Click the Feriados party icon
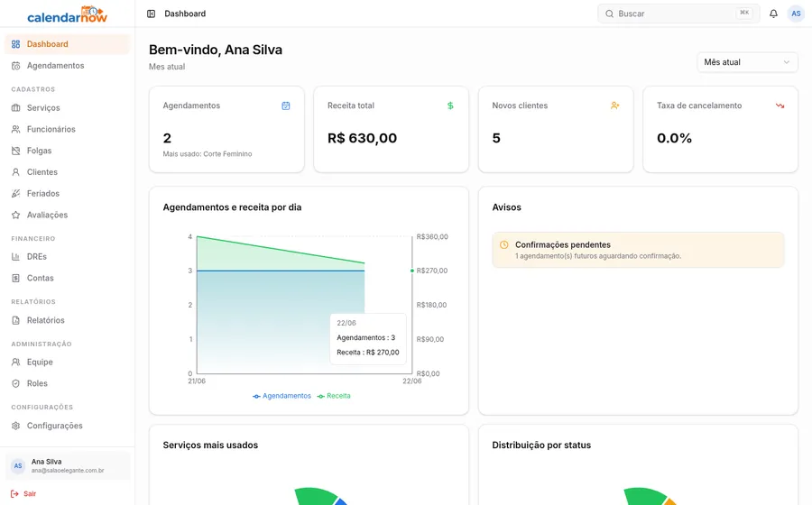 (16, 194)
